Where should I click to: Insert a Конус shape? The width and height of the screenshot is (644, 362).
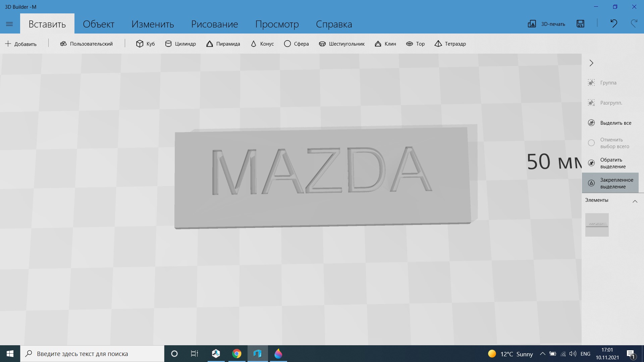pos(262,44)
